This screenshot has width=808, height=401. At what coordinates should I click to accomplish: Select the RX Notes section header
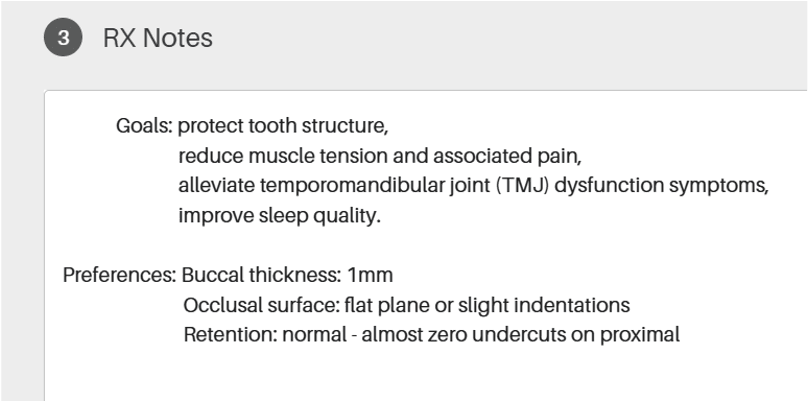coord(158,38)
